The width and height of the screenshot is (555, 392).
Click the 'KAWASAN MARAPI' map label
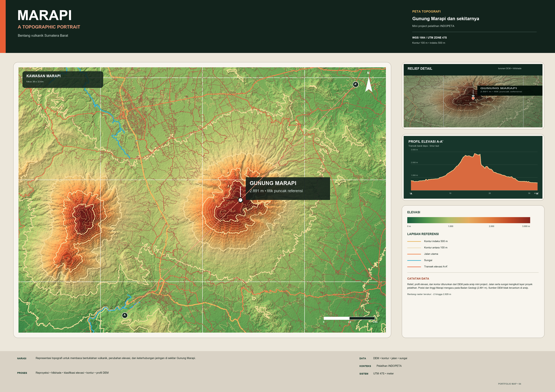[x=43, y=76]
